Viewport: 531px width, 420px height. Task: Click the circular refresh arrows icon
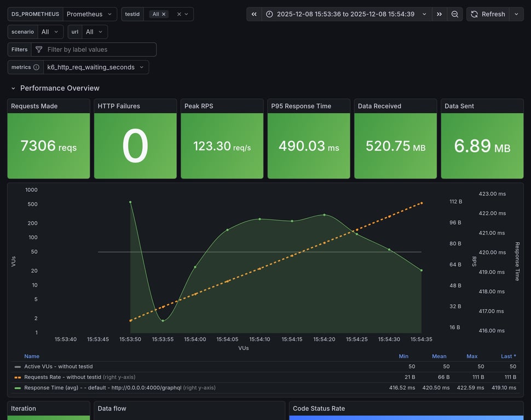[x=473, y=14]
